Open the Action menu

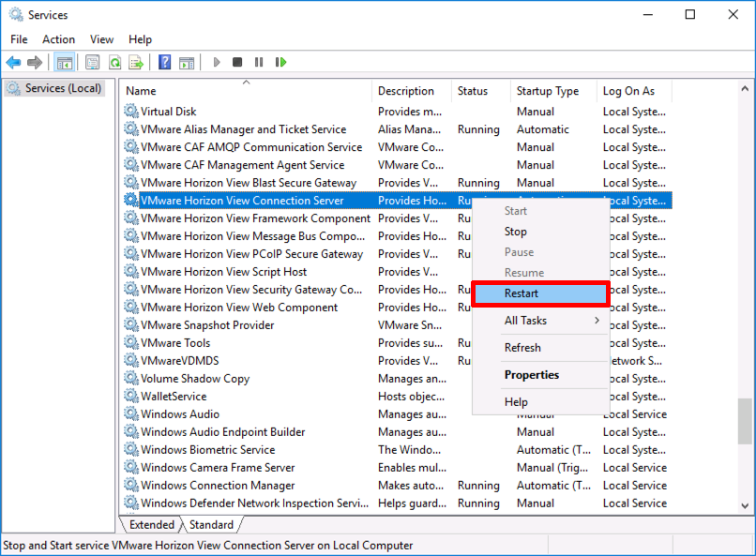click(59, 39)
